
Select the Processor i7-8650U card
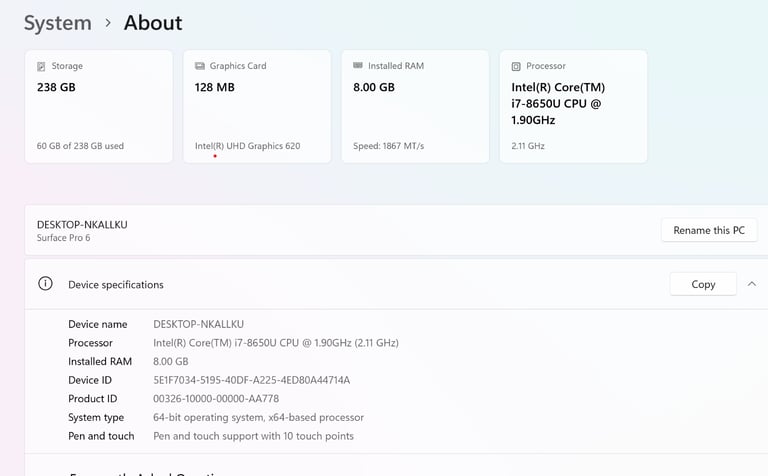tap(573, 106)
